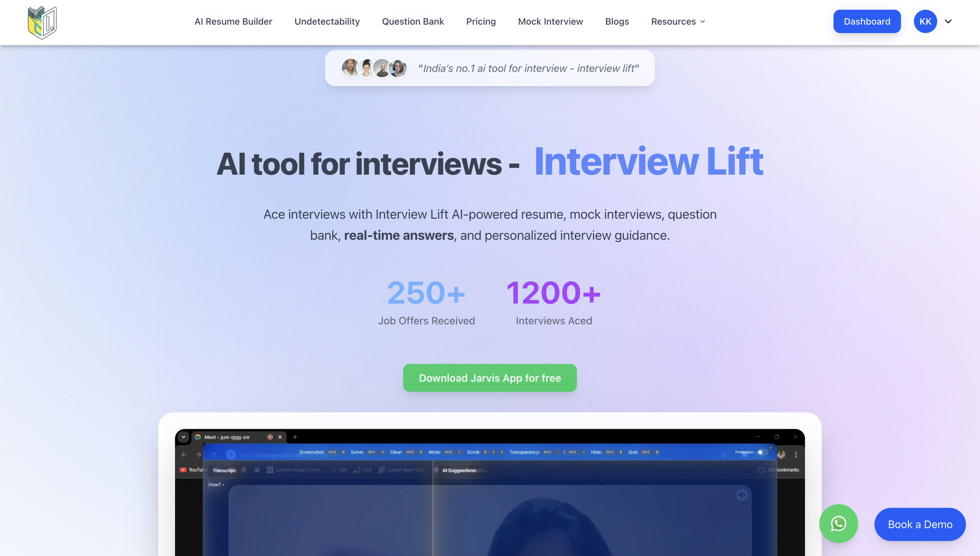980x556 pixels.
Task: Click the "250+" statistic
Action: coord(426,293)
